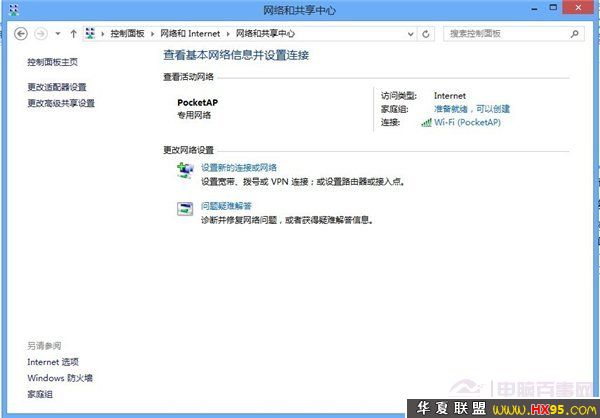Refresh the address bar view

click(427, 33)
